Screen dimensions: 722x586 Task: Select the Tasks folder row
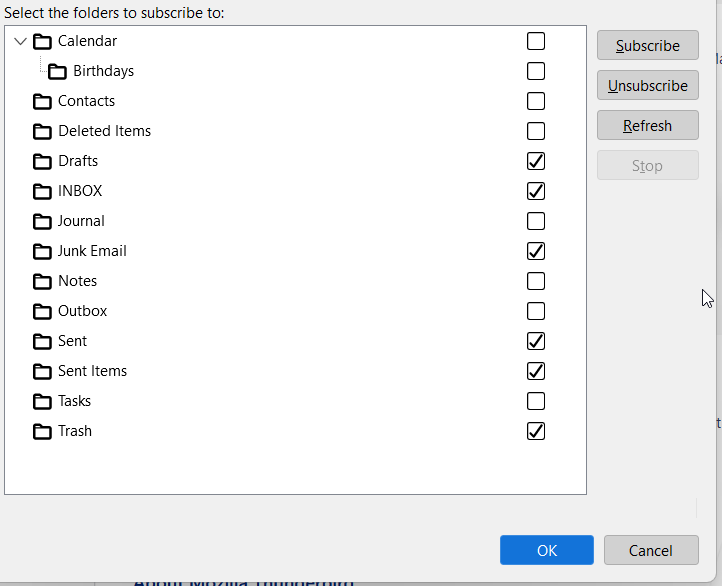coord(74,401)
